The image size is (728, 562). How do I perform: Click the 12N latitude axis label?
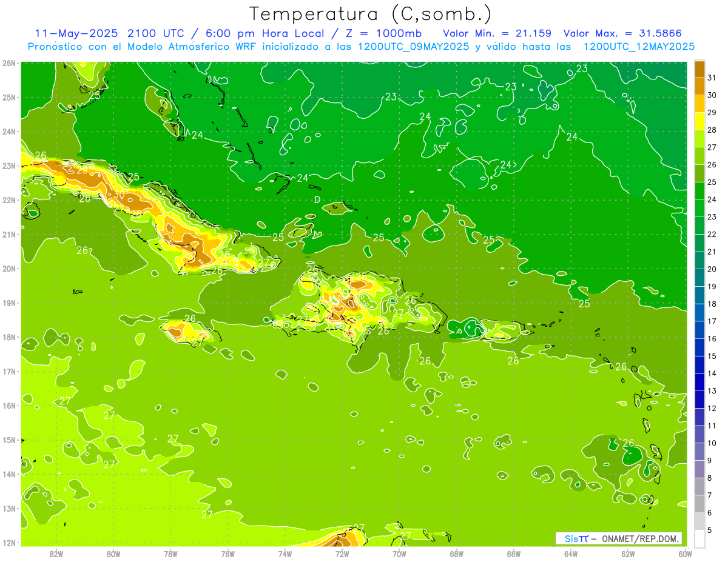(x=8, y=543)
